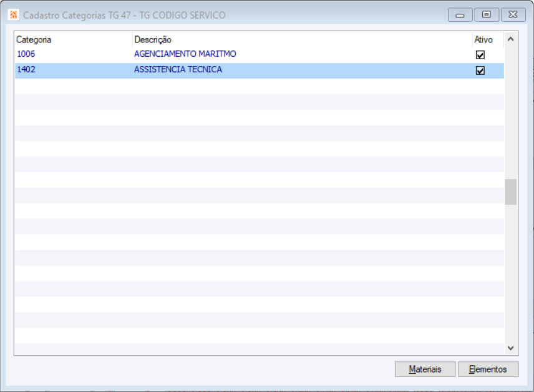Viewport: 534px width, 392px height.
Task: Select category code 1006
Action: [x=26, y=54]
